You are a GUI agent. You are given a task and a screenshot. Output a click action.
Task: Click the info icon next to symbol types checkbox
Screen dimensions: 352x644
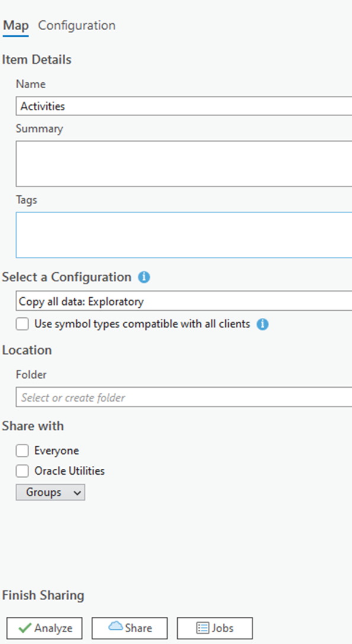[263, 324]
